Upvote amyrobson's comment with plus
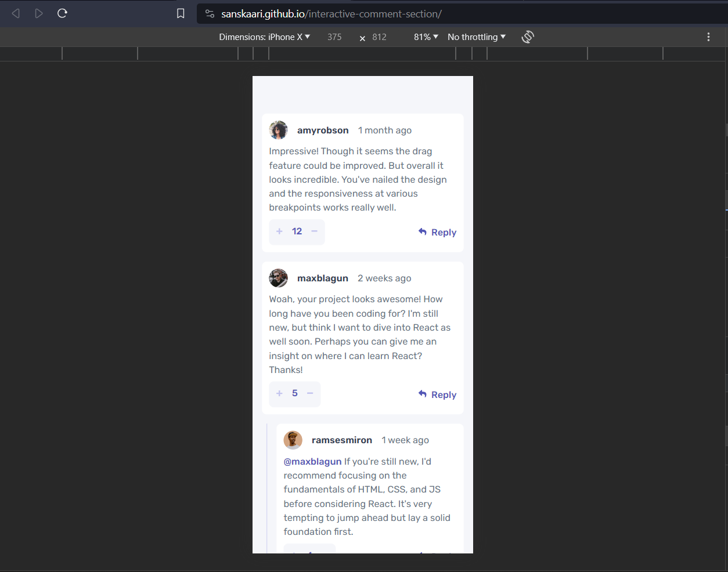Screen dimensions: 728x572 pyautogui.click(x=279, y=231)
